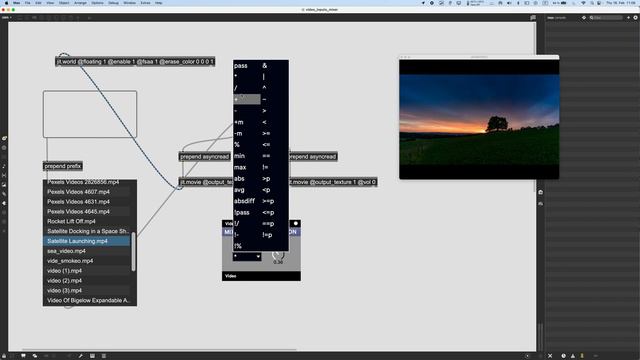The image size is (640, 360).
Task: Open the Extras menu
Action: pos(145,3)
